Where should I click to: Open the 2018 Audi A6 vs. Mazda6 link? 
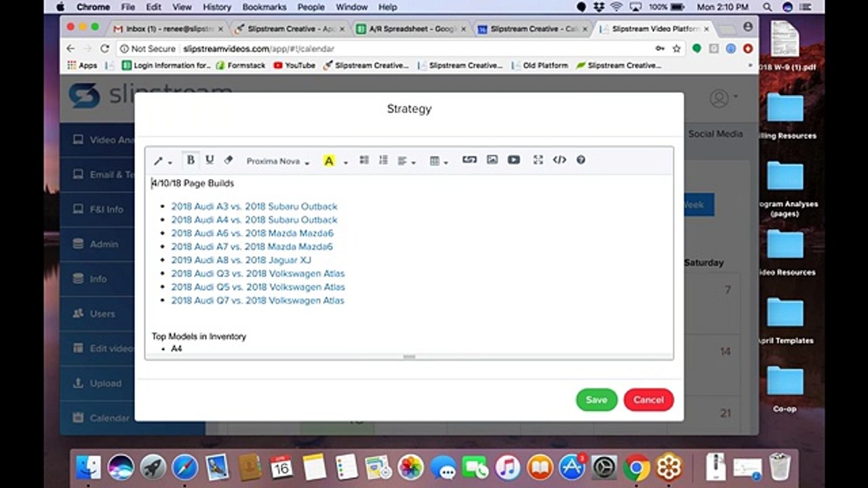(x=252, y=233)
